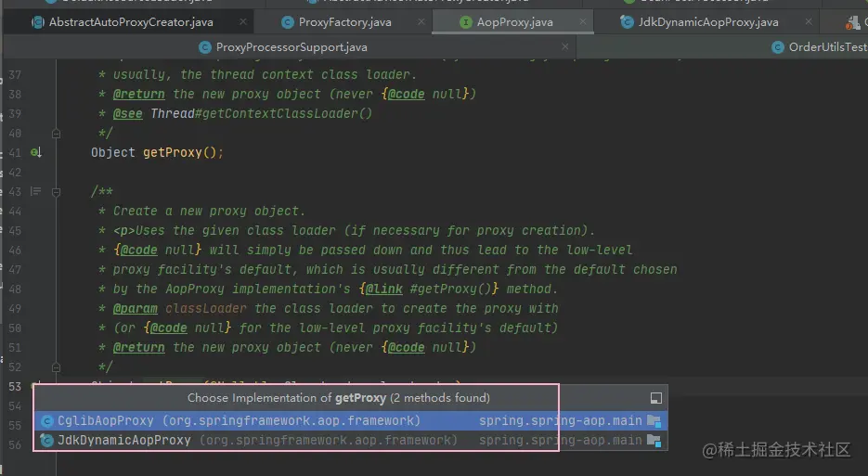Screen dimensions: 868x476
Task: Click the JdkDynamicAopProxy class icon
Action: [47, 441]
